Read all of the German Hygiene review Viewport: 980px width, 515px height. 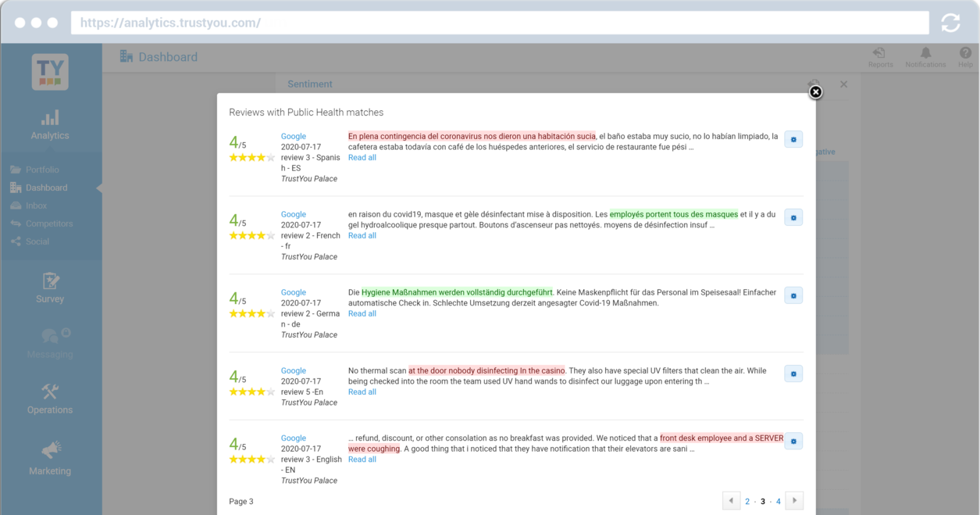[362, 314]
